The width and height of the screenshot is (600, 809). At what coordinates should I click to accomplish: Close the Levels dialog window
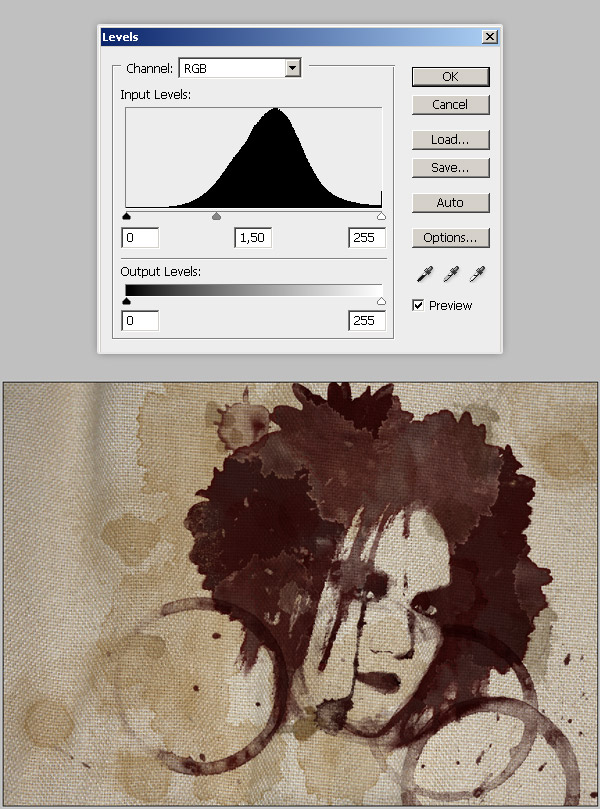pos(490,37)
